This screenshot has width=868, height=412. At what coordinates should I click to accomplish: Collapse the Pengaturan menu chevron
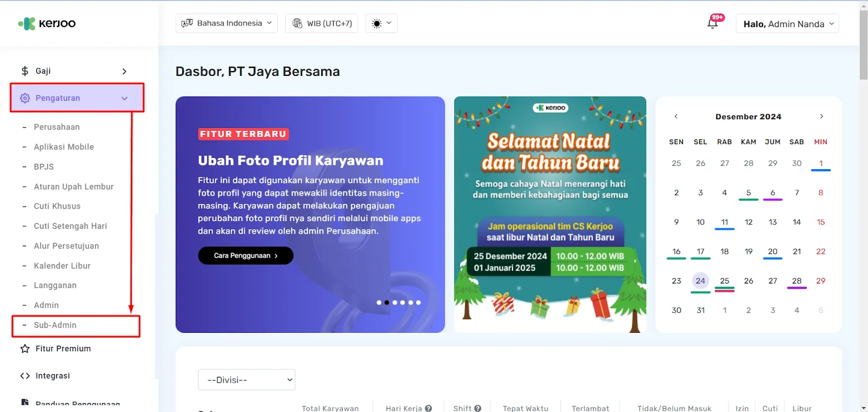click(x=124, y=98)
